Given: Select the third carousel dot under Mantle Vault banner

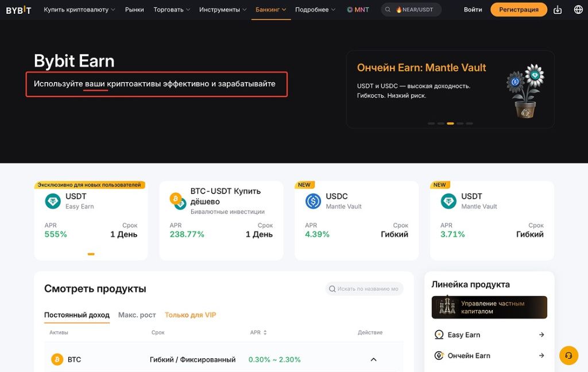Looking at the screenshot, I should point(451,123).
